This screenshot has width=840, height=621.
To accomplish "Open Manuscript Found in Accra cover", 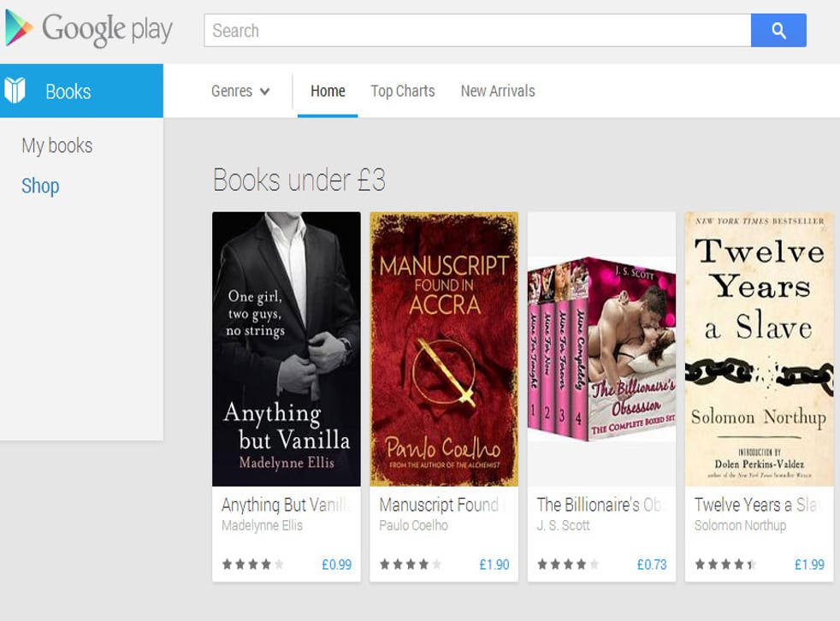I will [444, 349].
